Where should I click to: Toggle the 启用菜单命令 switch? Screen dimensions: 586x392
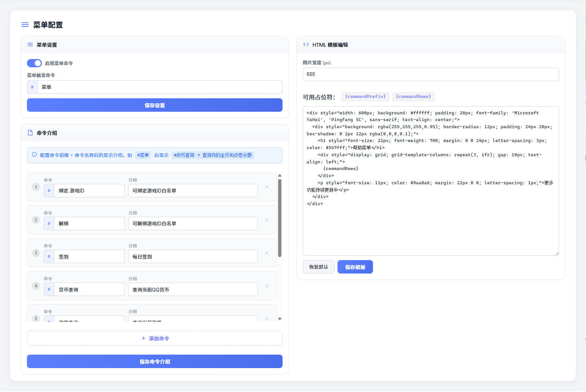coord(34,63)
